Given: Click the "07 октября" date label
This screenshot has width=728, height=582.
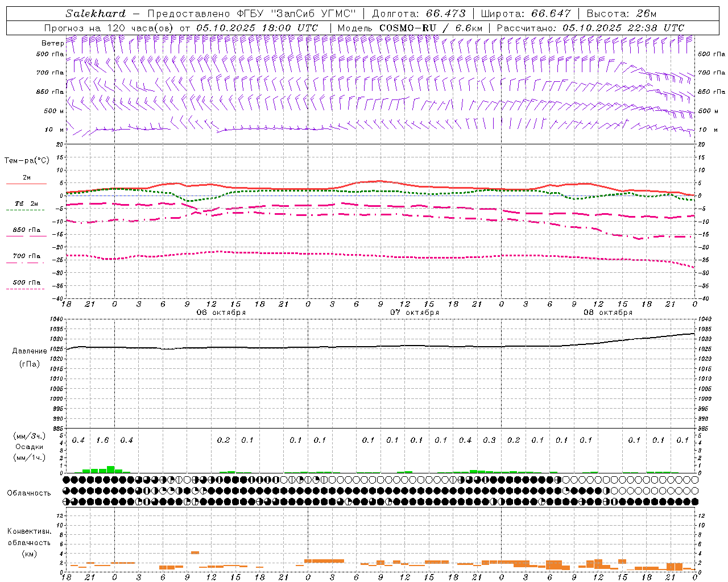Looking at the screenshot, I should (415, 313).
